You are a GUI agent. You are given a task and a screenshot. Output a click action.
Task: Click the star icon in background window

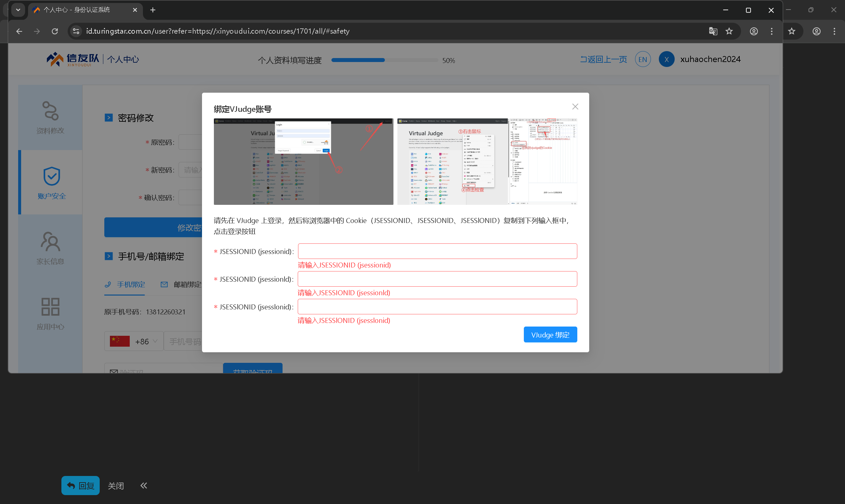click(791, 31)
